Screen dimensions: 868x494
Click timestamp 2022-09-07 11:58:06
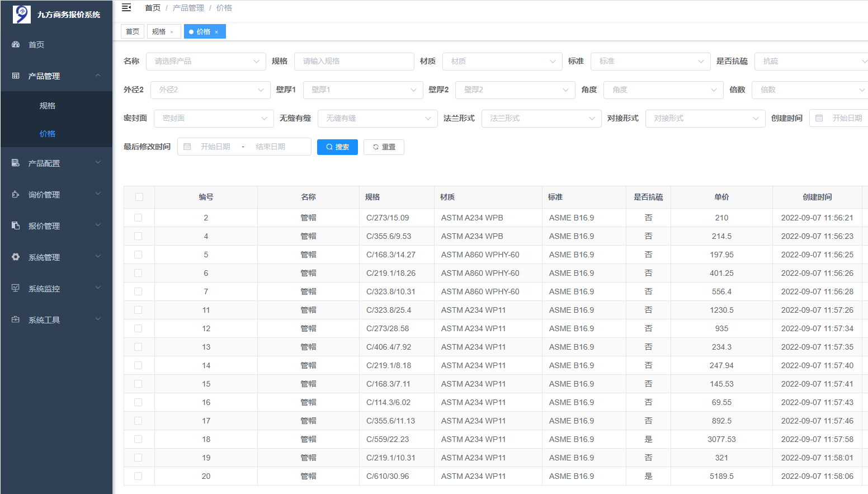(817, 476)
